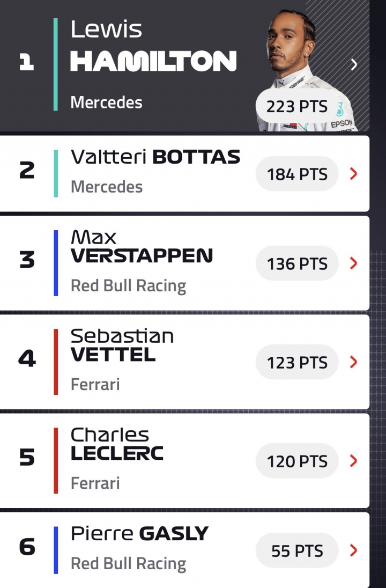Open the Valtteri BOTTAS driver name
This screenshot has height=588, width=386.
(155, 157)
